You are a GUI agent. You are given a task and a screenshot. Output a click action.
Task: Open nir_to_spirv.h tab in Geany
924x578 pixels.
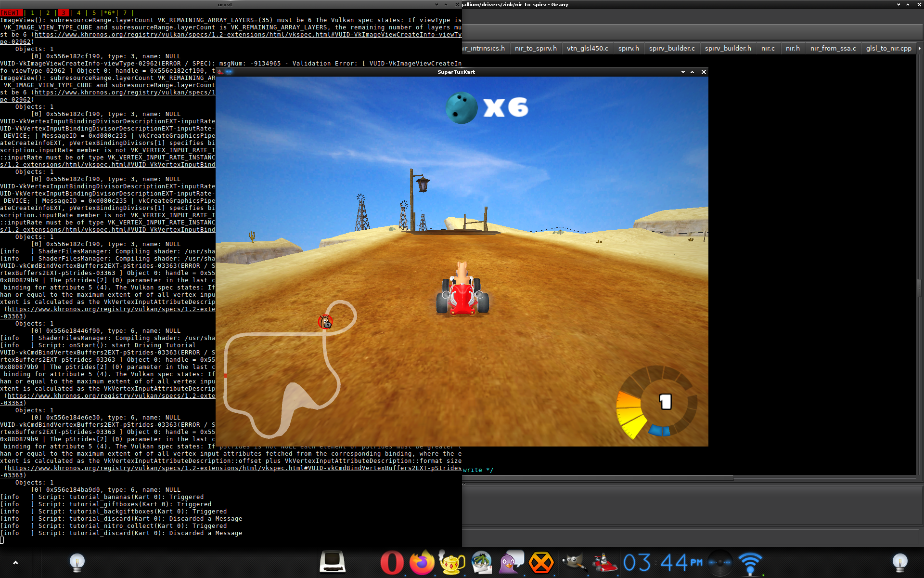(x=536, y=48)
